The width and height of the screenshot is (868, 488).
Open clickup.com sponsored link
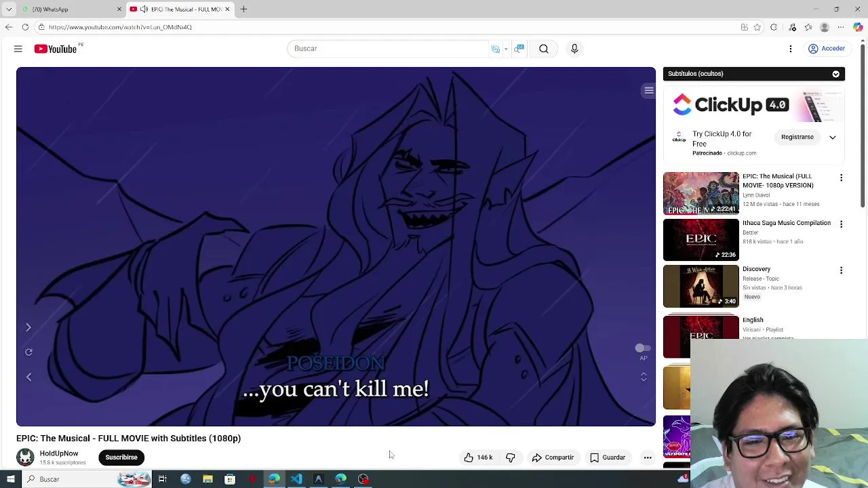pyautogui.click(x=741, y=153)
